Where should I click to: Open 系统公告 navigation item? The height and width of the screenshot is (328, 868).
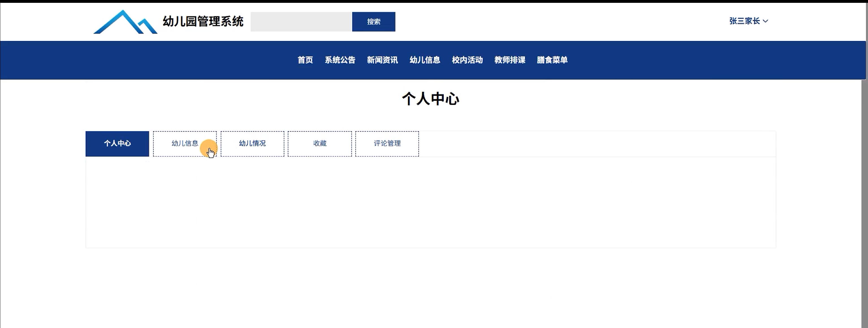click(340, 60)
